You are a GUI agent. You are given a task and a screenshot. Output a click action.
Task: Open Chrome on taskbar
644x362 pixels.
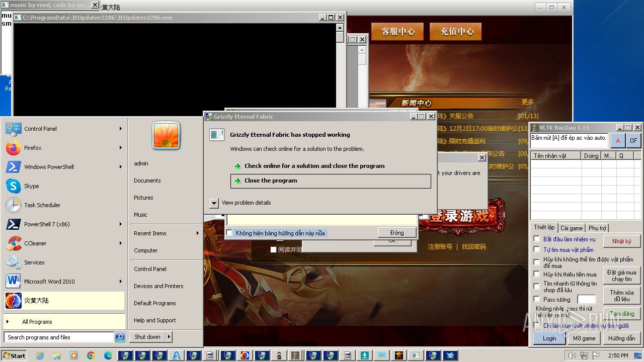(91, 355)
